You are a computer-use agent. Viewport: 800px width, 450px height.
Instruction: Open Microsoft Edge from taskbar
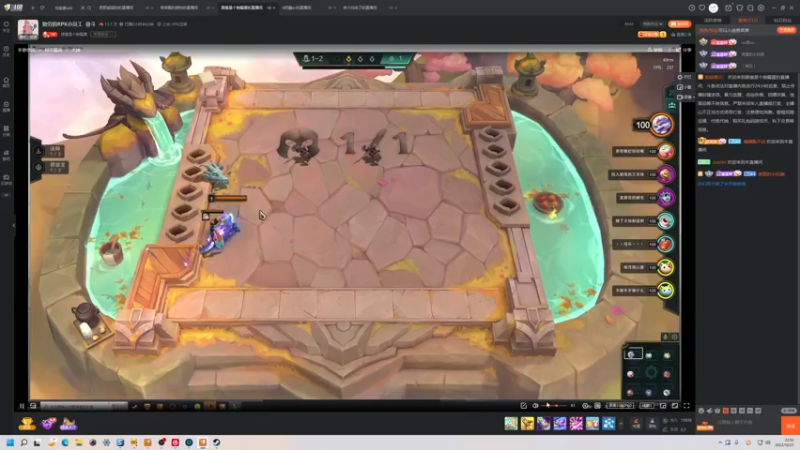coord(65,442)
